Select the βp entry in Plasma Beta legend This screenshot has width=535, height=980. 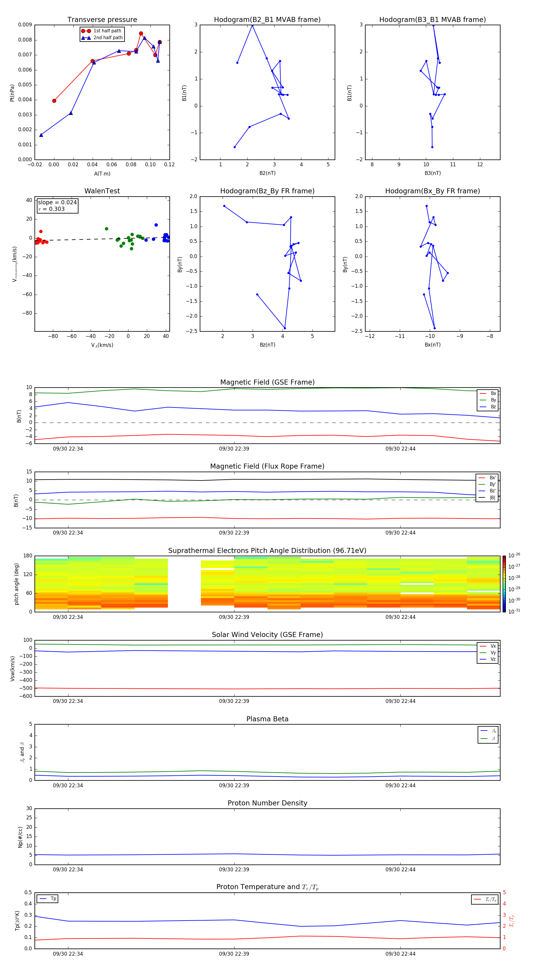(488, 731)
